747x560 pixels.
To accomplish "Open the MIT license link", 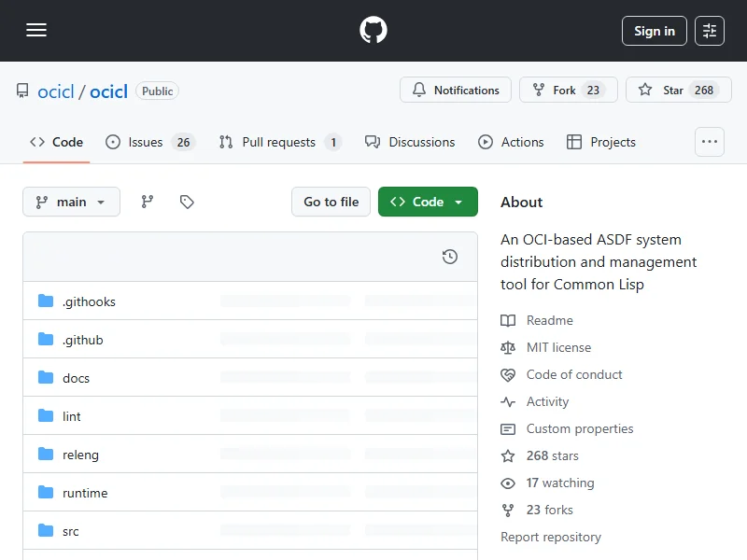I will coord(558,347).
